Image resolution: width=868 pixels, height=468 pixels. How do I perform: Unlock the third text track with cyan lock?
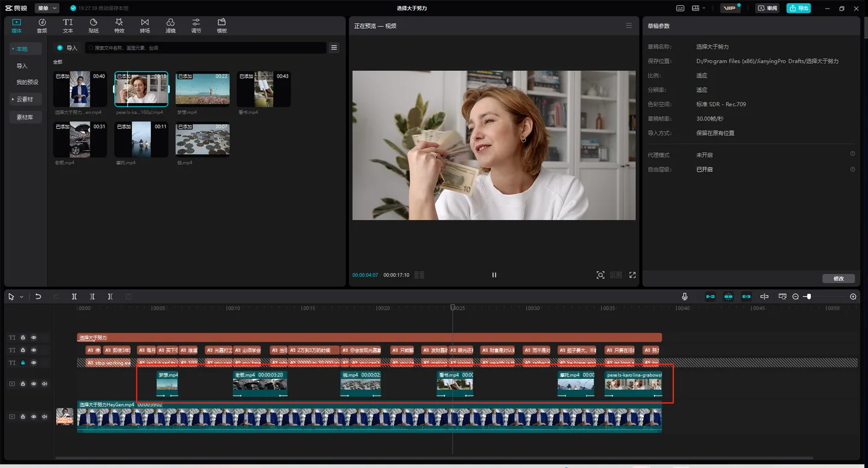(x=23, y=363)
